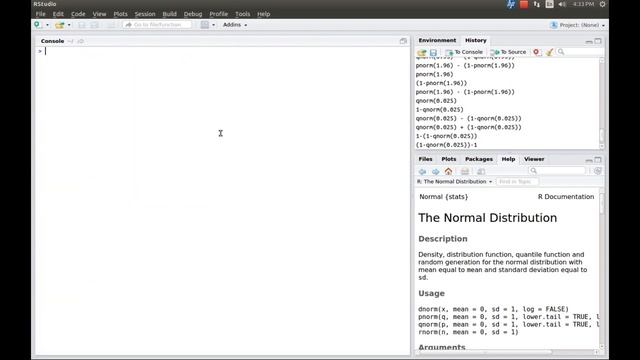Viewport: 640px width, 360px height.
Task: Click the show help in new window icon
Action: (x=481, y=171)
